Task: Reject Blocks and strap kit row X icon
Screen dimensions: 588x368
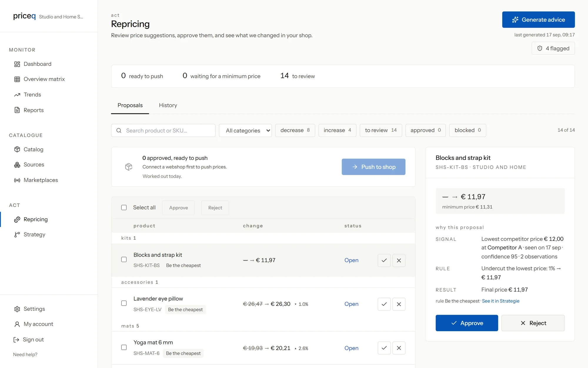Action: 399,260
